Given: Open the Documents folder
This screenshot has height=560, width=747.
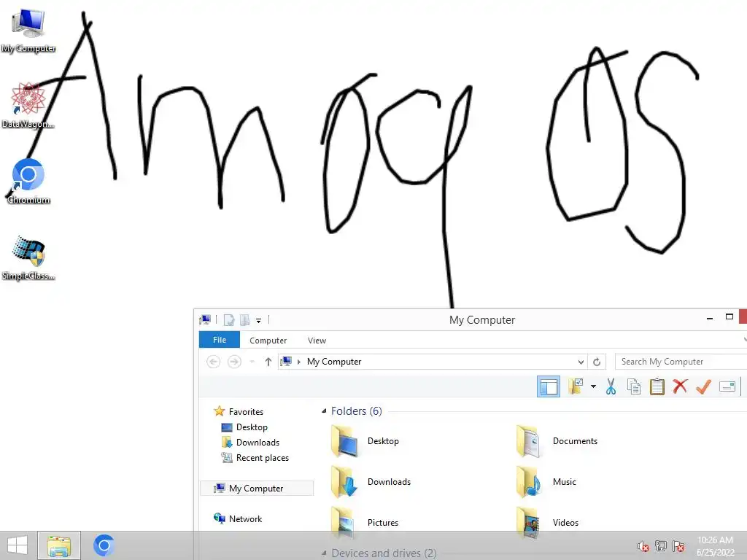Looking at the screenshot, I should click(557, 441).
